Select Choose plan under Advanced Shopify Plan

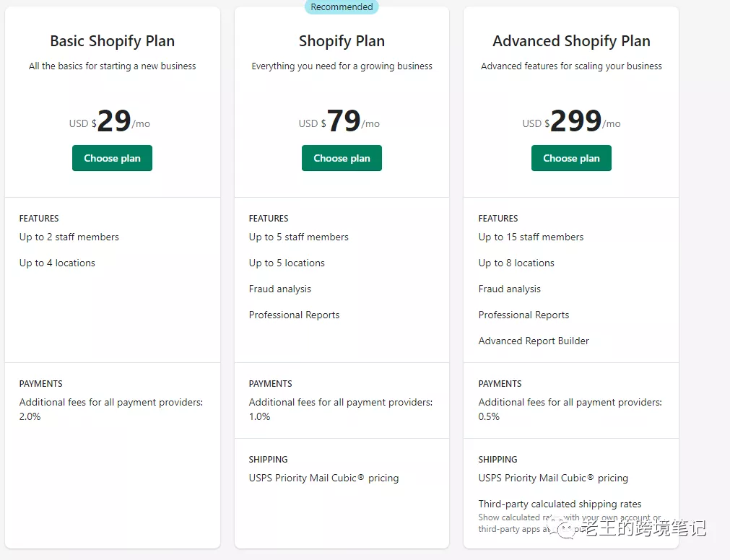point(571,158)
